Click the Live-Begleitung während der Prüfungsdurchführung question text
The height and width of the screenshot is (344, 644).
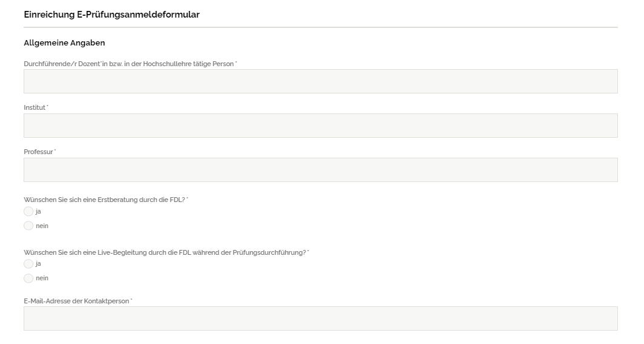tap(164, 252)
